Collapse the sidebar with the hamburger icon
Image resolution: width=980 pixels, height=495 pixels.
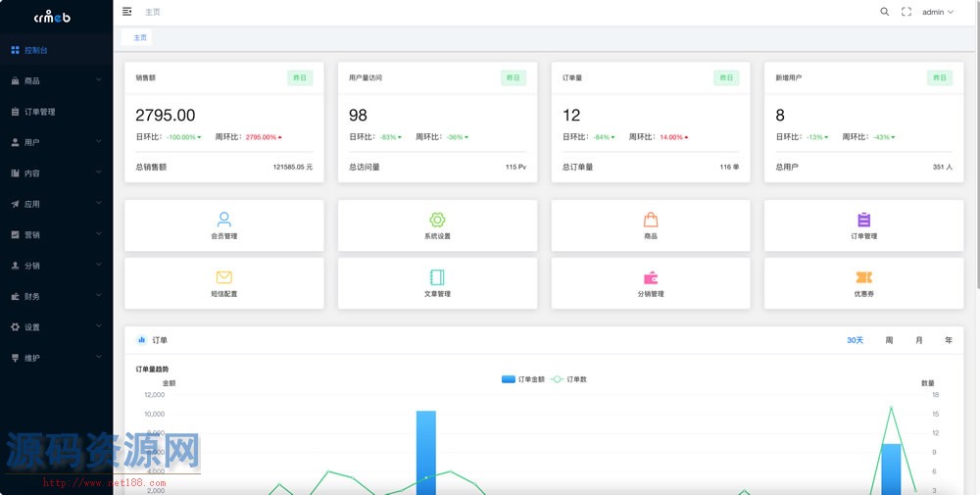(x=127, y=12)
